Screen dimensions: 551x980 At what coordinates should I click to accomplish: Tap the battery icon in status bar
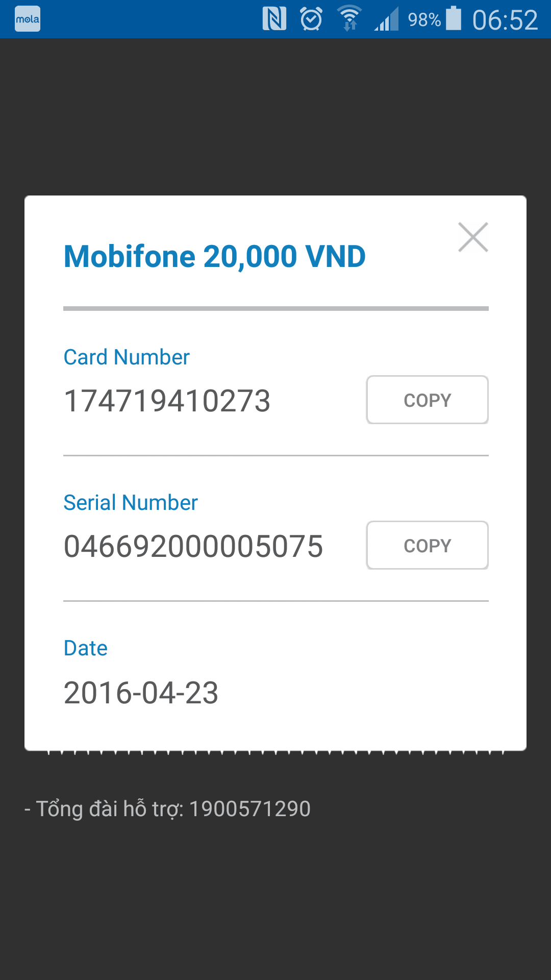454,18
